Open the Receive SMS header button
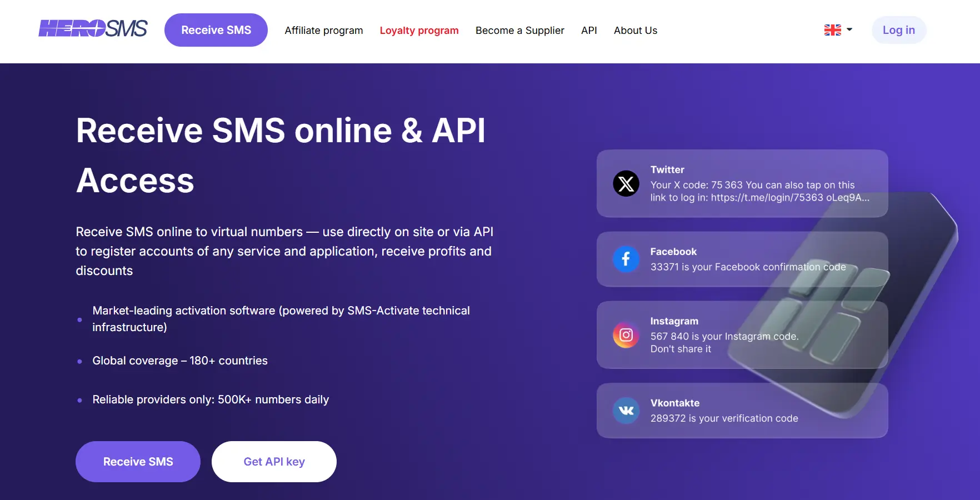980x500 pixels. (x=216, y=30)
